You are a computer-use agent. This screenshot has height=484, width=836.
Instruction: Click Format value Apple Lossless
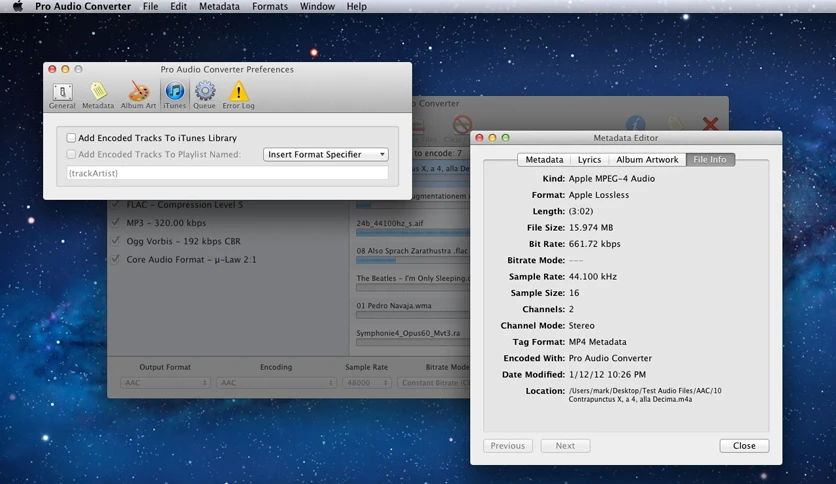point(599,195)
